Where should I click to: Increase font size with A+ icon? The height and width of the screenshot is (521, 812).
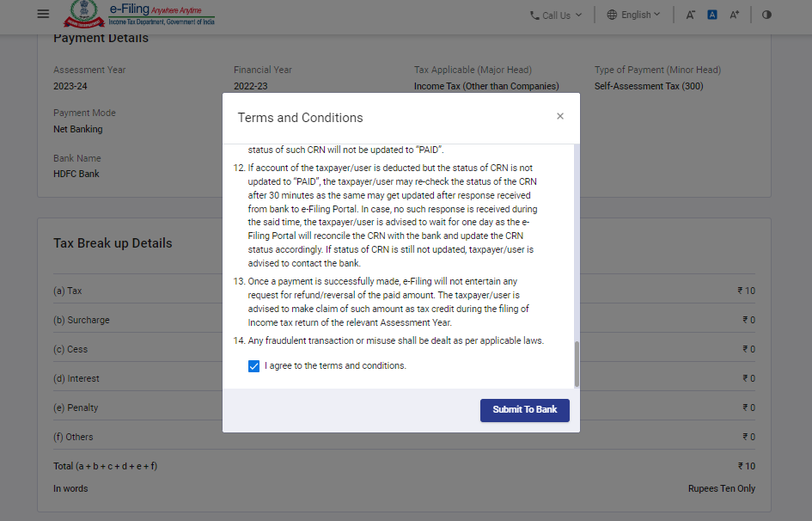coord(734,15)
